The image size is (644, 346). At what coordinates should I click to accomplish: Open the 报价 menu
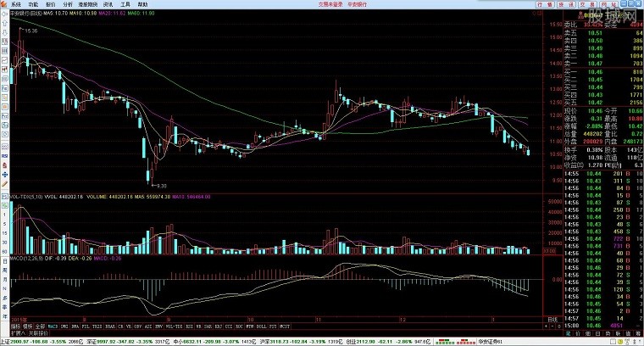click(x=51, y=4)
